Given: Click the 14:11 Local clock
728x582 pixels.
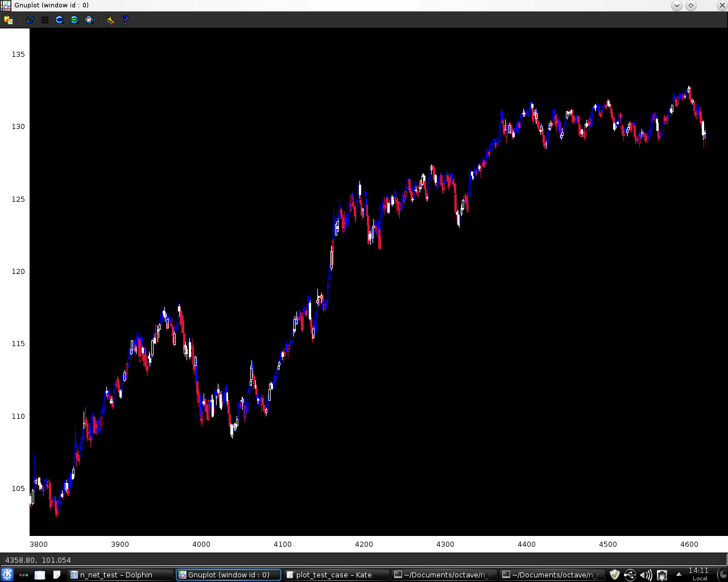Looking at the screenshot, I should coord(699,575).
